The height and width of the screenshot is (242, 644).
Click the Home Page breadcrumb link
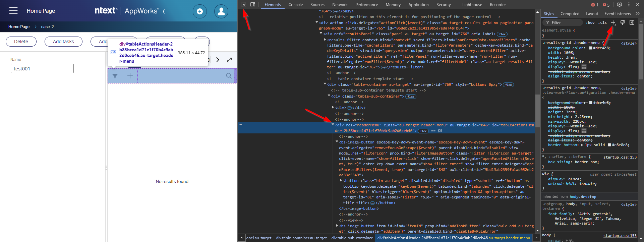[19, 27]
